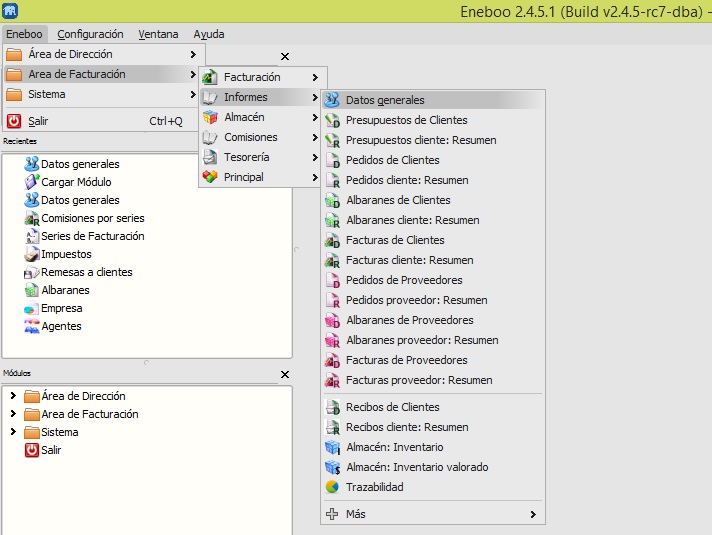Click the Presupuestos cliente: Resumen icon
This screenshot has width=712, height=535.
point(332,140)
